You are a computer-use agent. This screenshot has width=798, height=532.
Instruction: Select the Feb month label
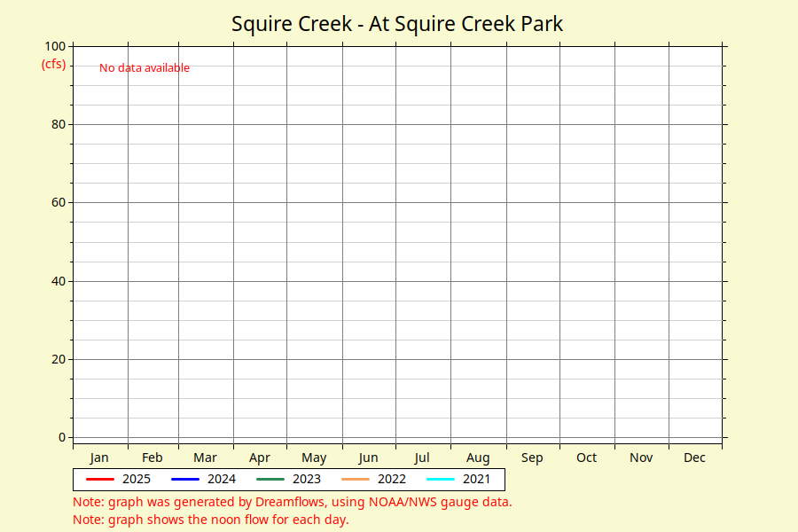click(x=153, y=458)
